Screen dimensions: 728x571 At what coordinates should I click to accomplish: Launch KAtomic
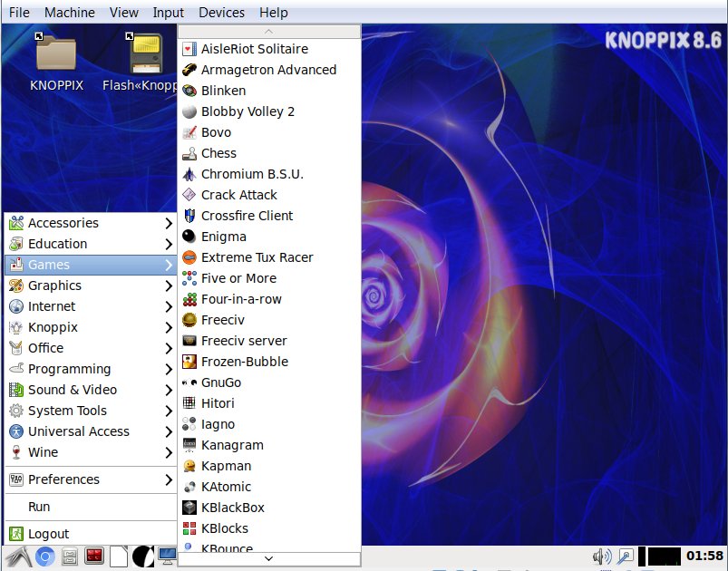(x=269, y=487)
